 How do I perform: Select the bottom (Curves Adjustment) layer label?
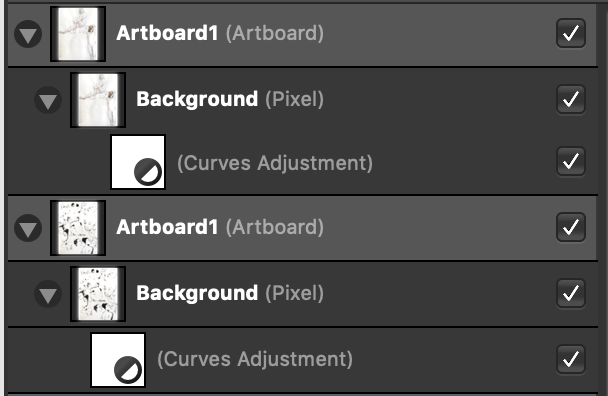click(x=255, y=359)
